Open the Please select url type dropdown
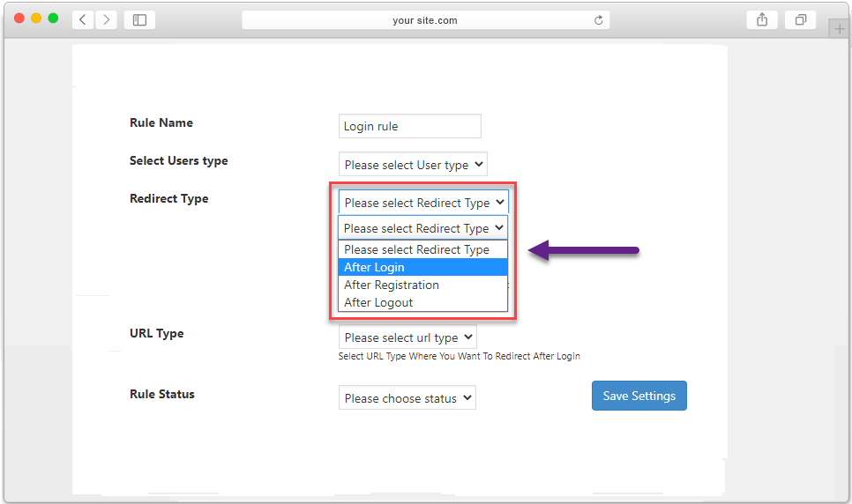This screenshot has width=852, height=504. pyautogui.click(x=407, y=337)
